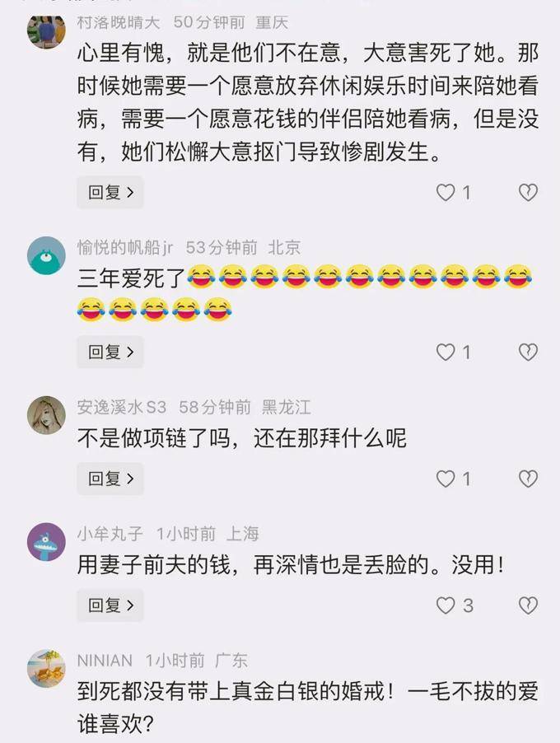Dislike the comment from 安逸溪水S3

[528, 479]
